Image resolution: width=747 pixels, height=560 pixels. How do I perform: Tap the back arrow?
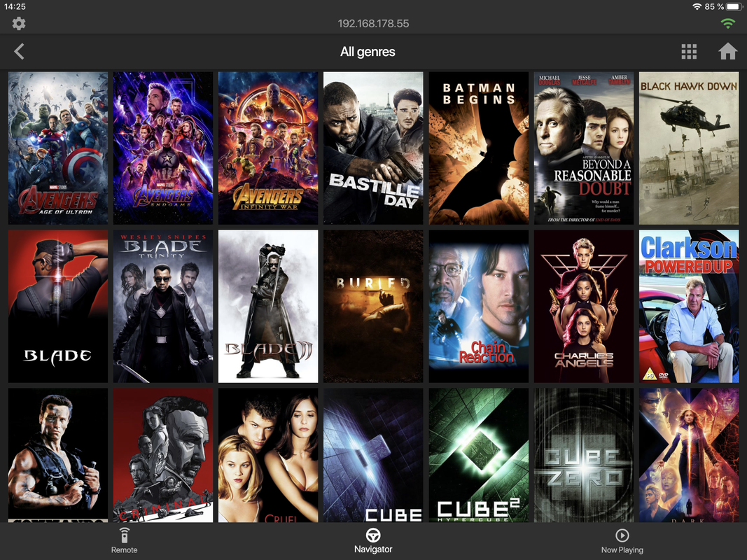click(x=19, y=51)
